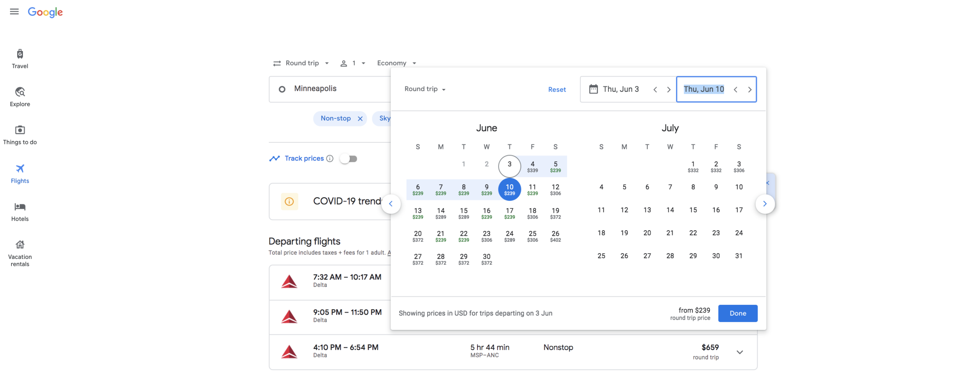Viewport: 980px width, 383px height.
Task: Select the Travel sidebar icon
Action: click(x=20, y=58)
